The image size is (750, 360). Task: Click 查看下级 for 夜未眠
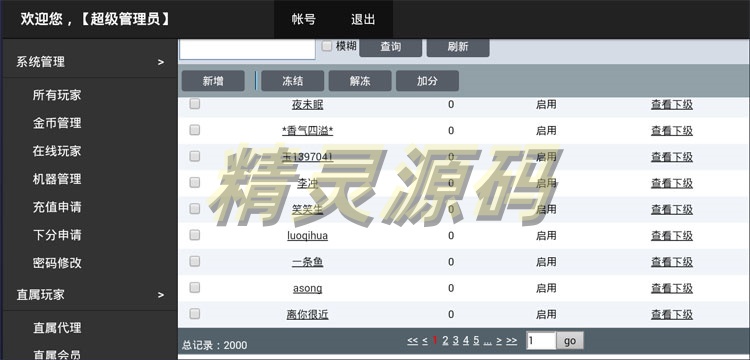[x=672, y=104]
